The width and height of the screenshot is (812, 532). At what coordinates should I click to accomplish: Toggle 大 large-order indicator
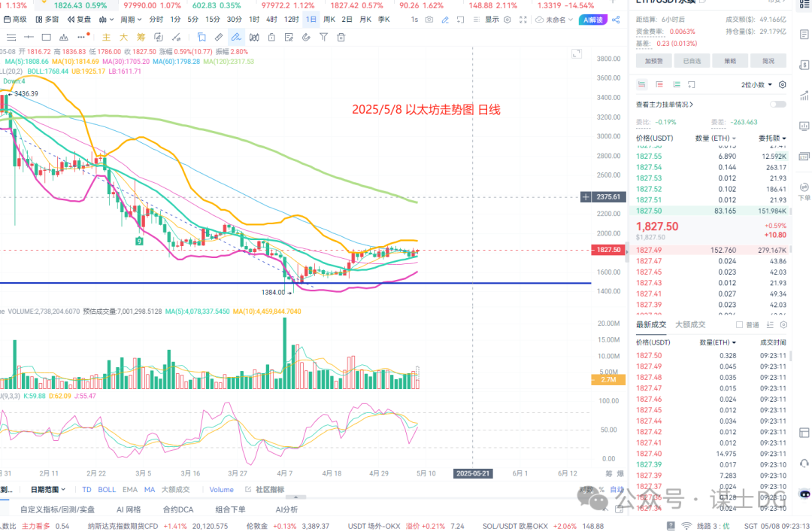[123, 38]
